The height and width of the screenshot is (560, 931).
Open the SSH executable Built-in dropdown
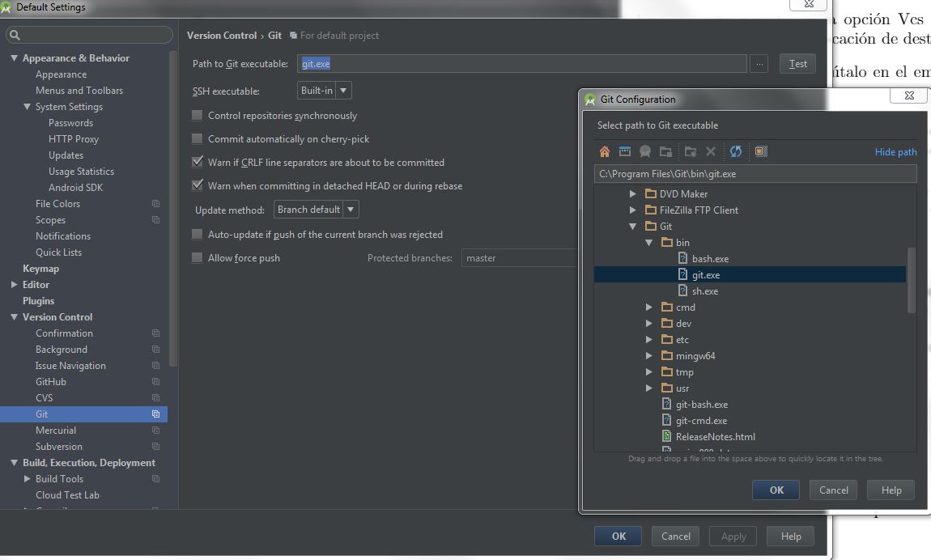pos(324,91)
